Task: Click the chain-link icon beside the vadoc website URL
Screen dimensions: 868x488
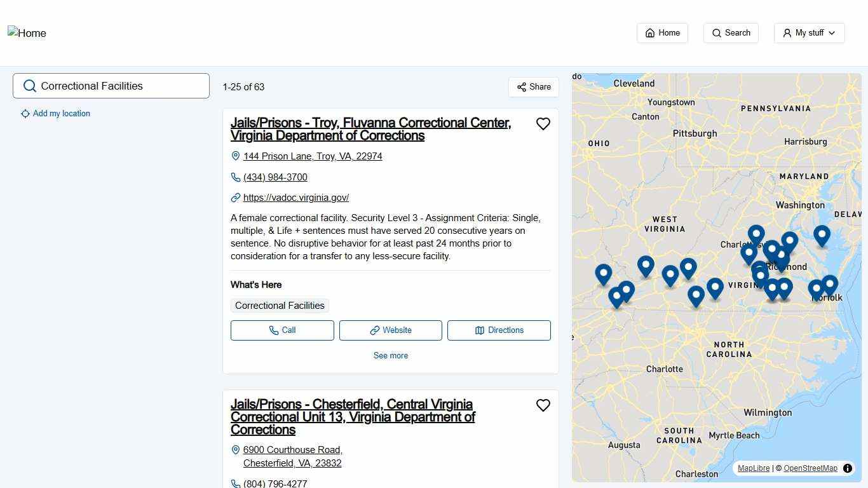Action: (236, 198)
